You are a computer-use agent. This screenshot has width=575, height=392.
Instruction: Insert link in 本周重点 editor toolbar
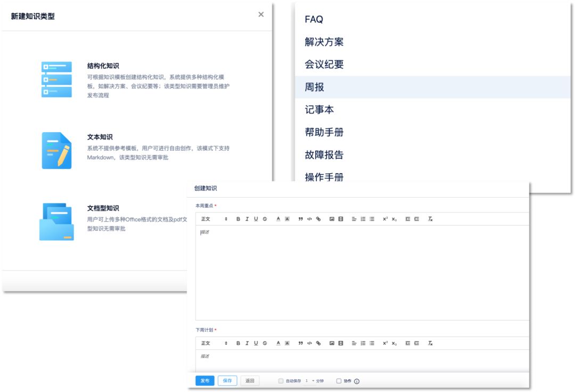point(318,219)
